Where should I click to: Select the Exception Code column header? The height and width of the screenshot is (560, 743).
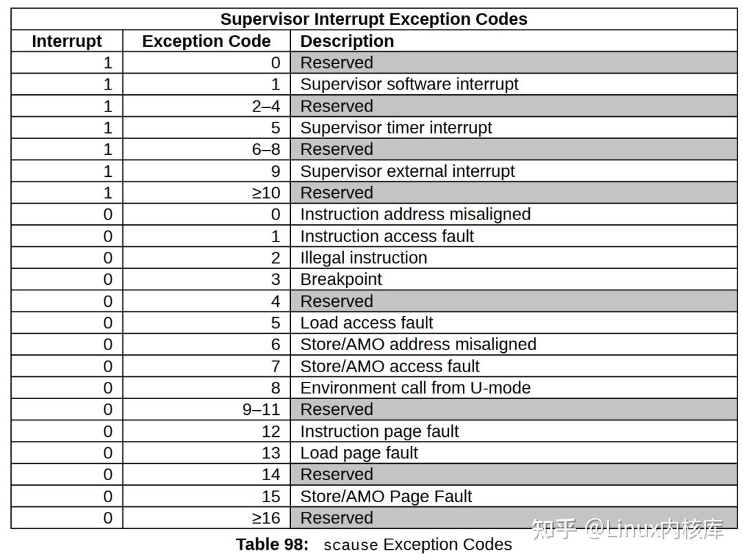(x=206, y=41)
